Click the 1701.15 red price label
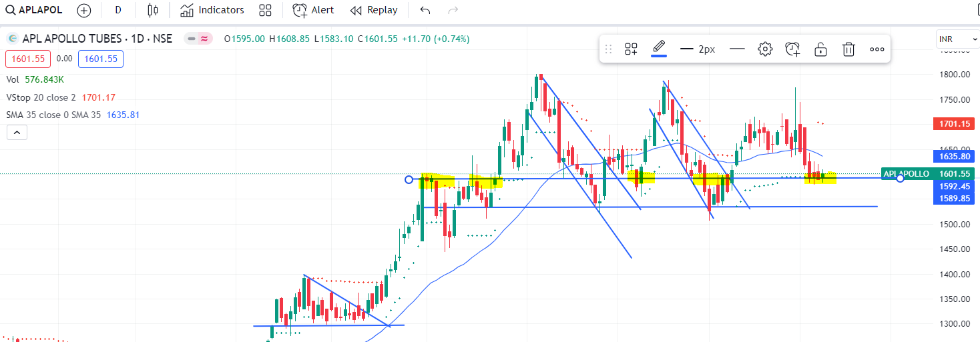The image size is (980, 342). (953, 124)
